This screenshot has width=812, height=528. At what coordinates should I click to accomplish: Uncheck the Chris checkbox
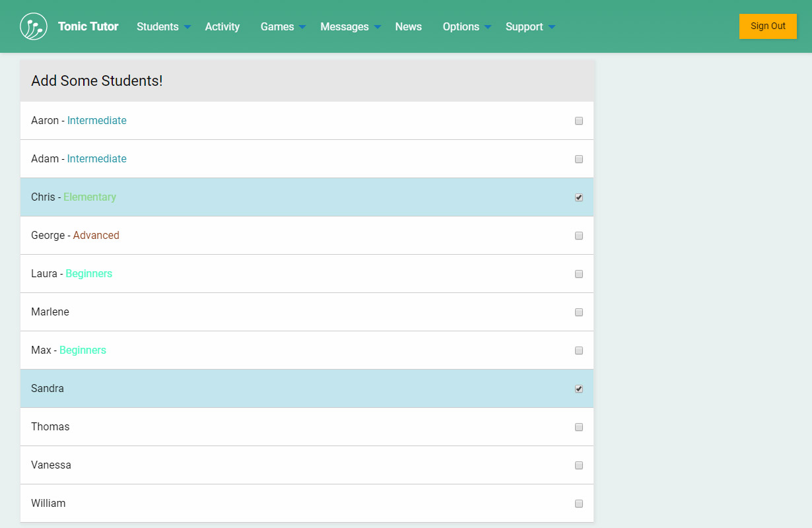[579, 197]
